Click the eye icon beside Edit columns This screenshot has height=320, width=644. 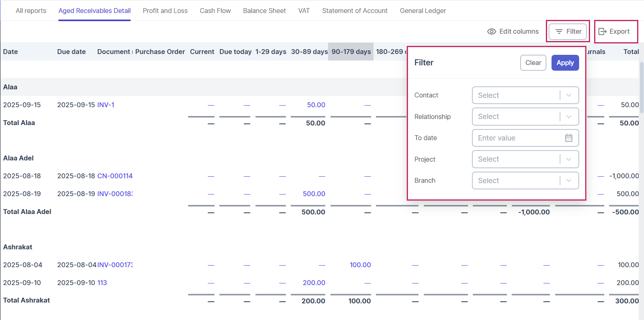pos(492,32)
